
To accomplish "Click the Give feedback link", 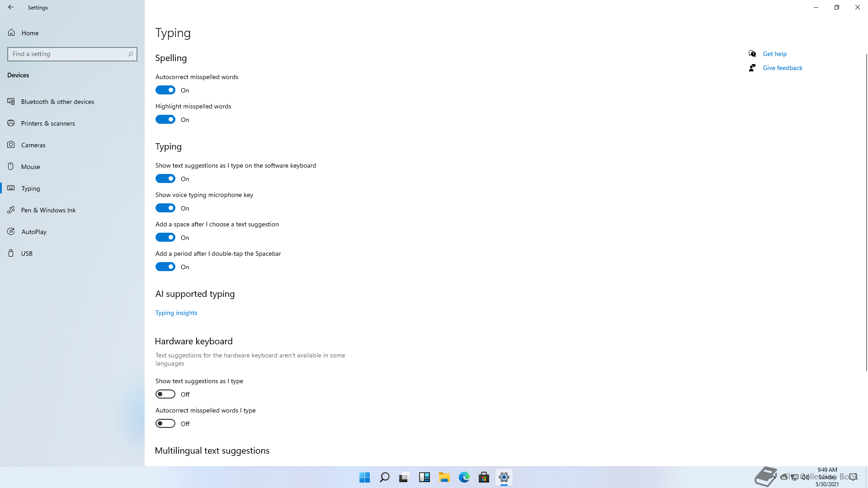I will click(x=783, y=68).
